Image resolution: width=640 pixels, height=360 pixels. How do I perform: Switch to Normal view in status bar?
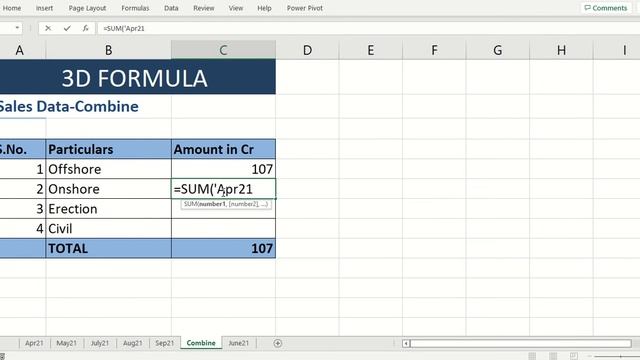click(x=532, y=356)
